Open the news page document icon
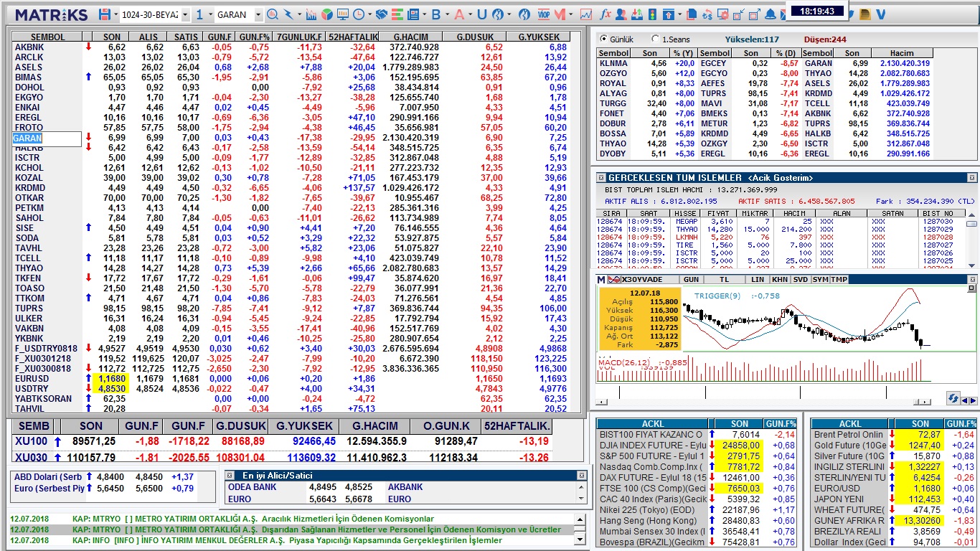 pyautogui.click(x=413, y=14)
